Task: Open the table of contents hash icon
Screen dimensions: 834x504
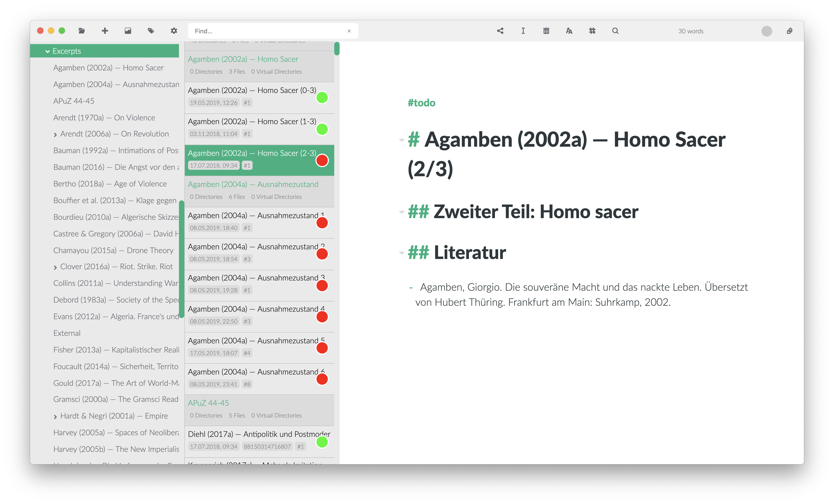Action: click(x=592, y=31)
